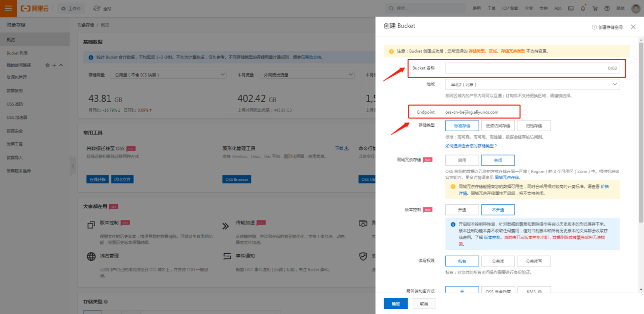Select 不开通 for 版本控制
This screenshot has height=314, width=644.
[x=498, y=209]
